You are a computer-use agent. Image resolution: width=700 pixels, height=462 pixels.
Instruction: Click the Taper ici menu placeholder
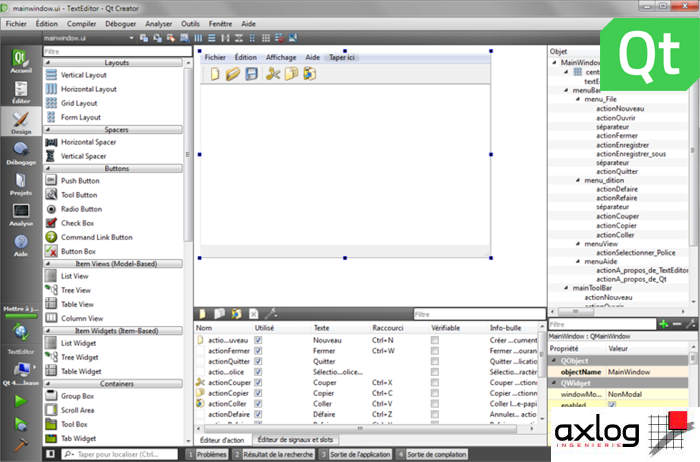pos(342,57)
